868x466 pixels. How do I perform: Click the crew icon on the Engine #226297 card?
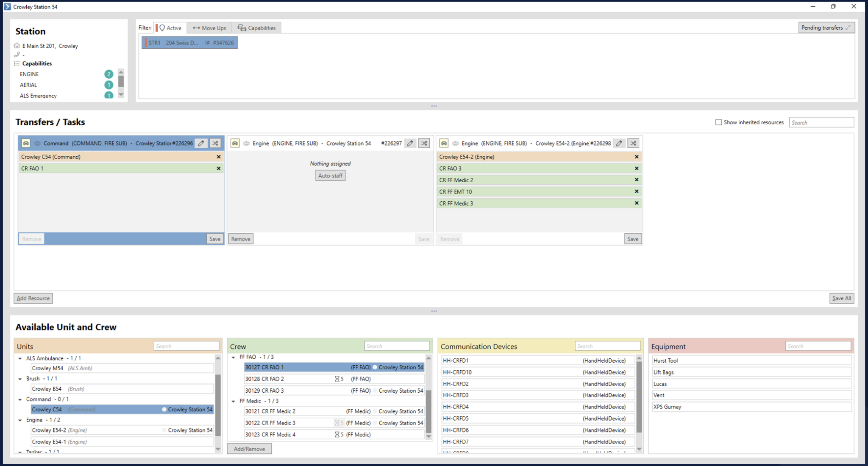pos(246,143)
